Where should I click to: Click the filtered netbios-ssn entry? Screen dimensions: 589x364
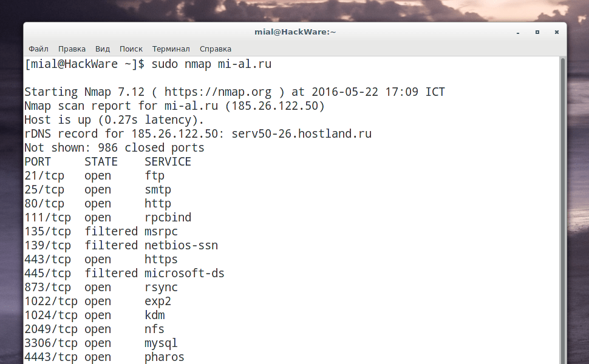(x=121, y=245)
